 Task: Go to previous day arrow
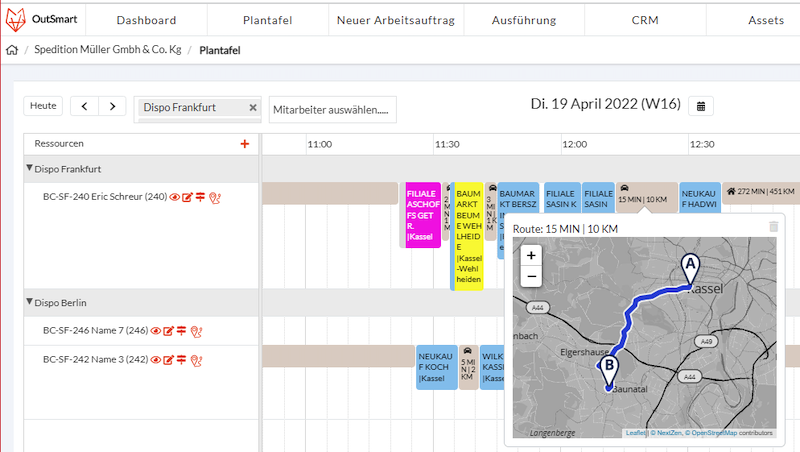(84, 106)
